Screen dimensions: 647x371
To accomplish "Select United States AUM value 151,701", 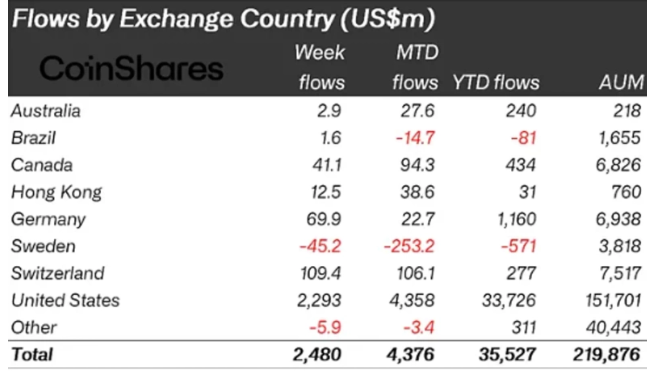I will 613,300.
